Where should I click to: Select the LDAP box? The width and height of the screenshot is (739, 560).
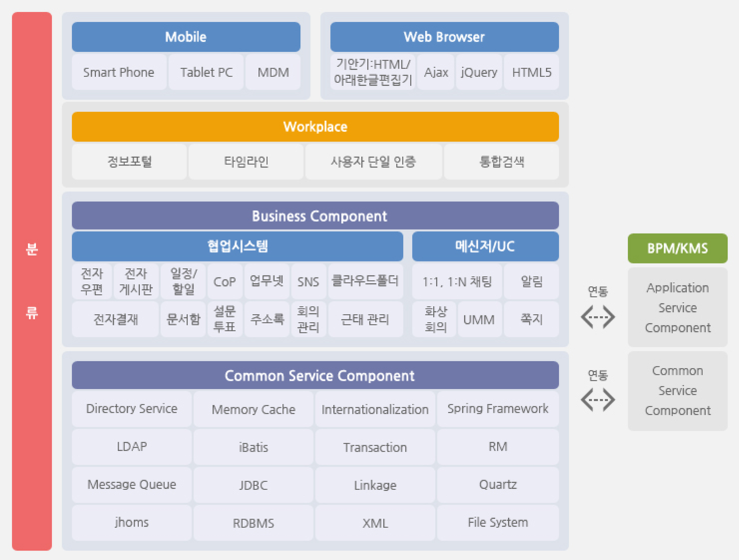pos(132,447)
